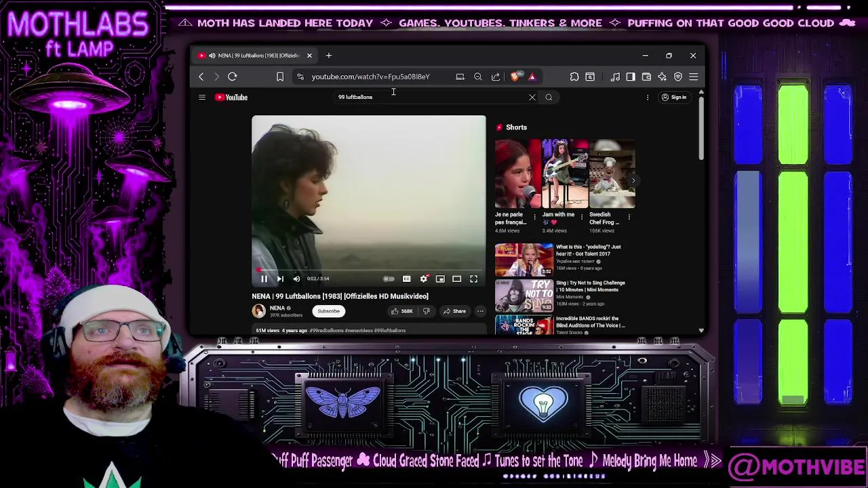The height and width of the screenshot is (488, 868).
Task: Clear the YouTube search query
Action: click(532, 97)
